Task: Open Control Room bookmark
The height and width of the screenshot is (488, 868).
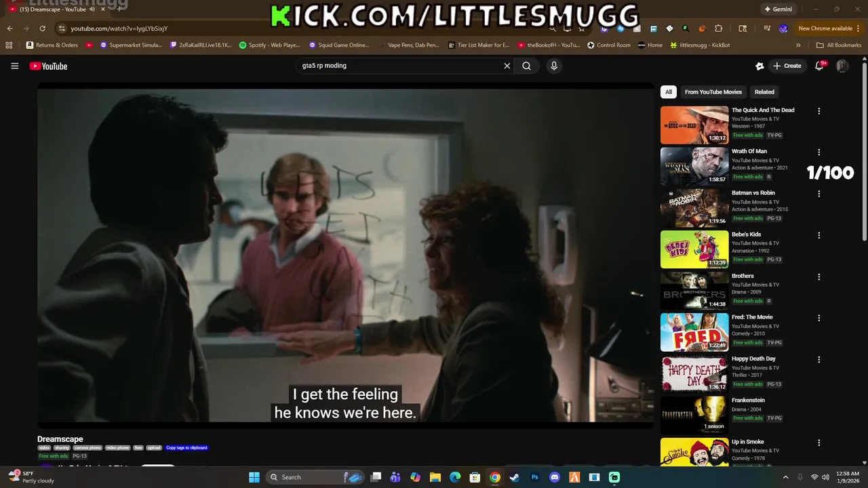Action: (608, 45)
